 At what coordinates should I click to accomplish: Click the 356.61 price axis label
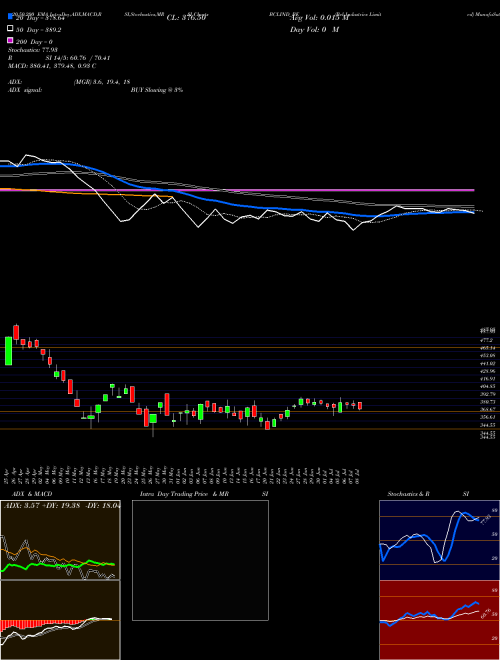click(x=488, y=417)
